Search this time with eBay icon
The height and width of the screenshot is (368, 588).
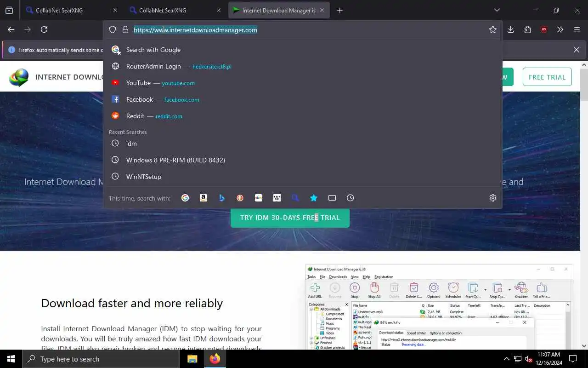[x=259, y=198]
